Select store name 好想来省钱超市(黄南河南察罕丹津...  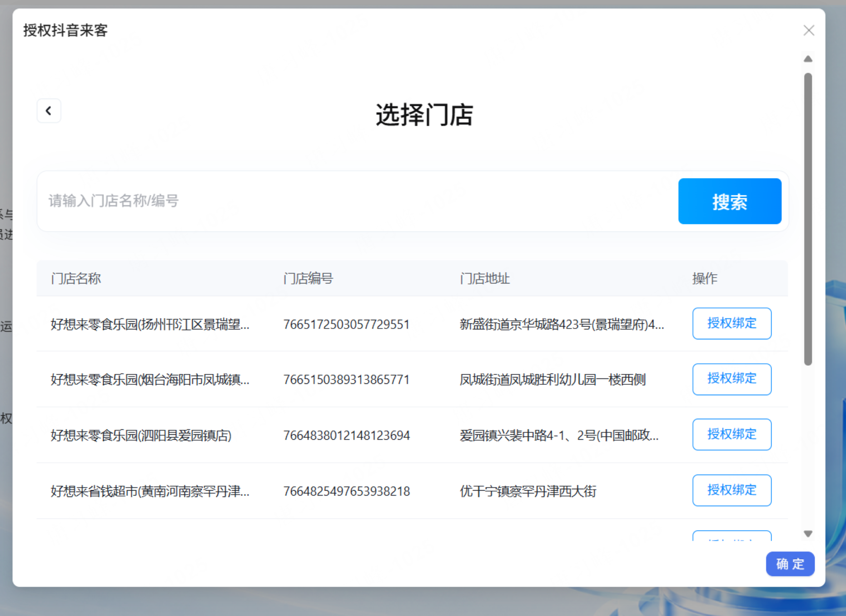coord(150,491)
